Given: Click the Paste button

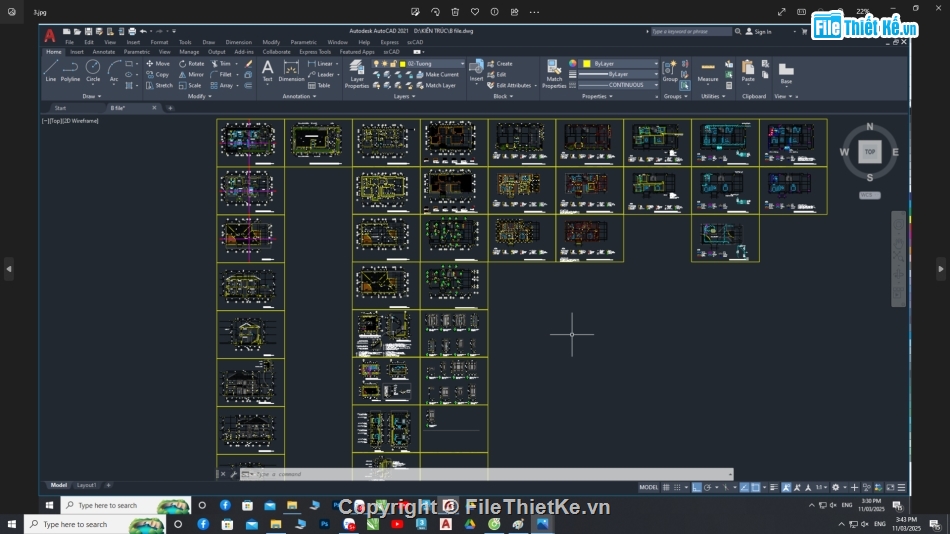Looking at the screenshot, I should [748, 71].
